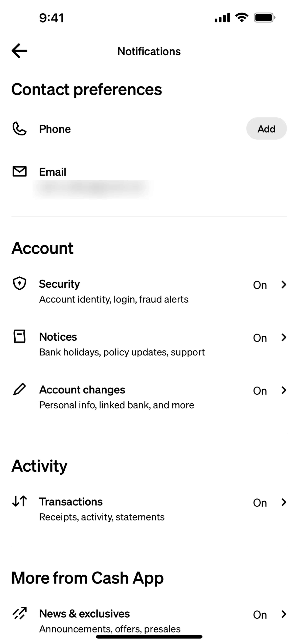
Task: Tap the Security shield icon
Action: [20, 284]
